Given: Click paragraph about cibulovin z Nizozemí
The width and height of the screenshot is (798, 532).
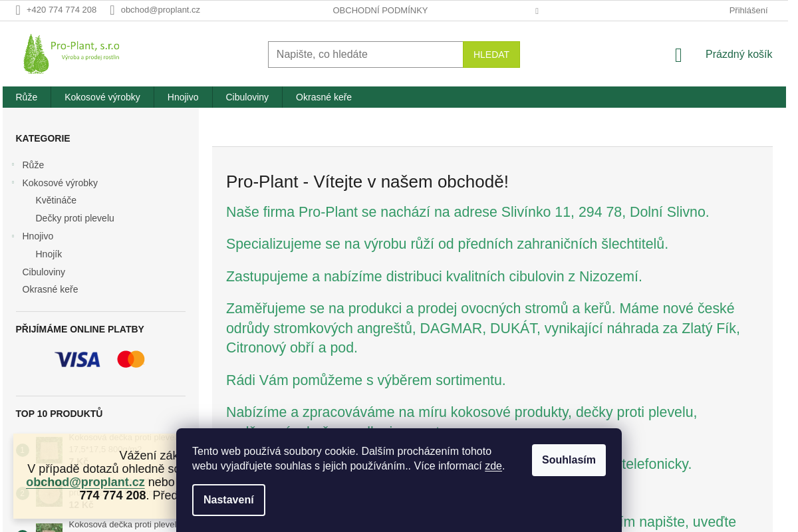Looking at the screenshot, I should tap(434, 277).
